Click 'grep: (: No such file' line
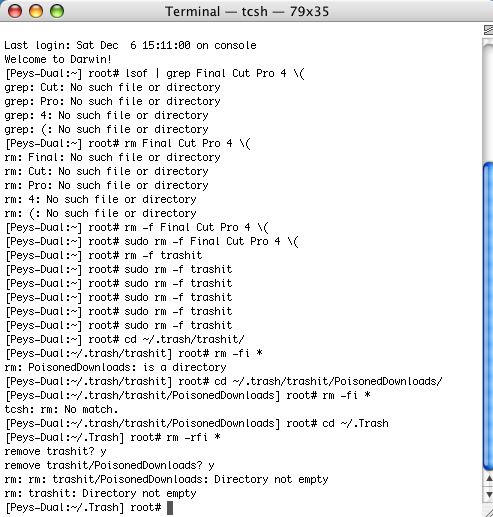Image resolution: width=493 pixels, height=517 pixels. tap(106, 129)
